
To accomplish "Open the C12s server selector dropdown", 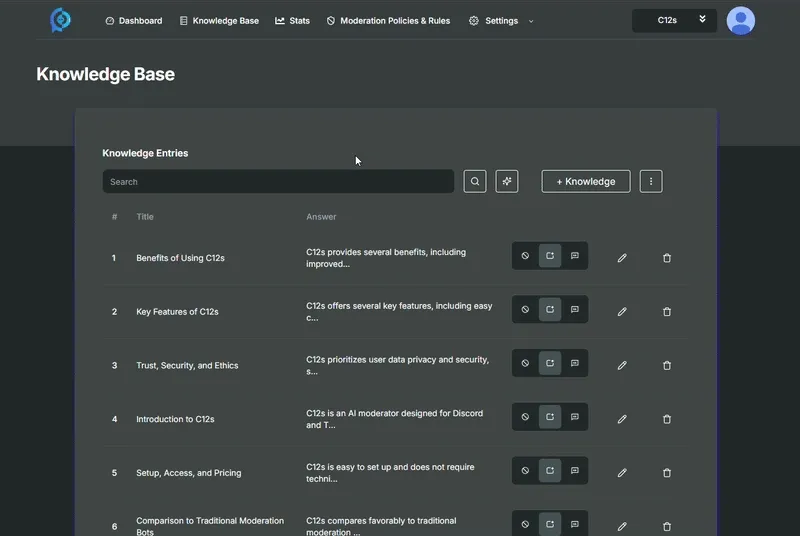I will [x=674, y=20].
